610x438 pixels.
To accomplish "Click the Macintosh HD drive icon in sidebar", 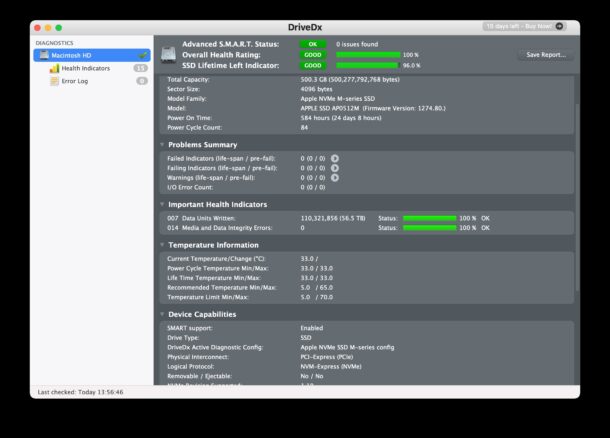I will (x=44, y=55).
